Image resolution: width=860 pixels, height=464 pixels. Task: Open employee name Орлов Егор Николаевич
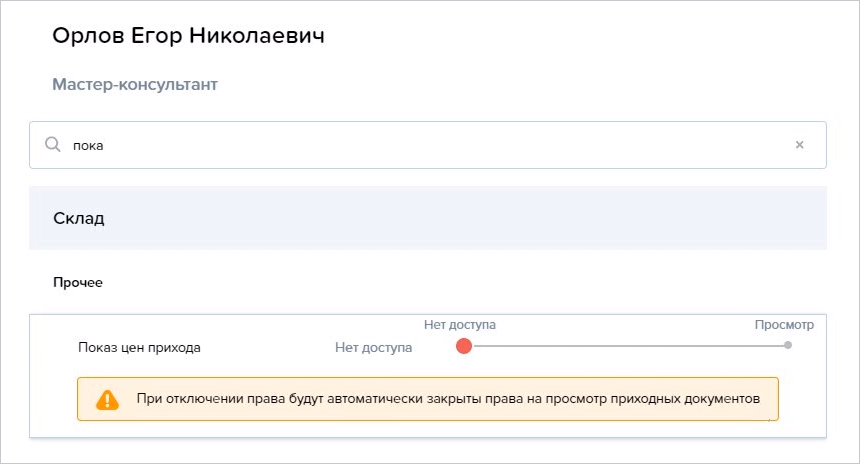point(189,36)
